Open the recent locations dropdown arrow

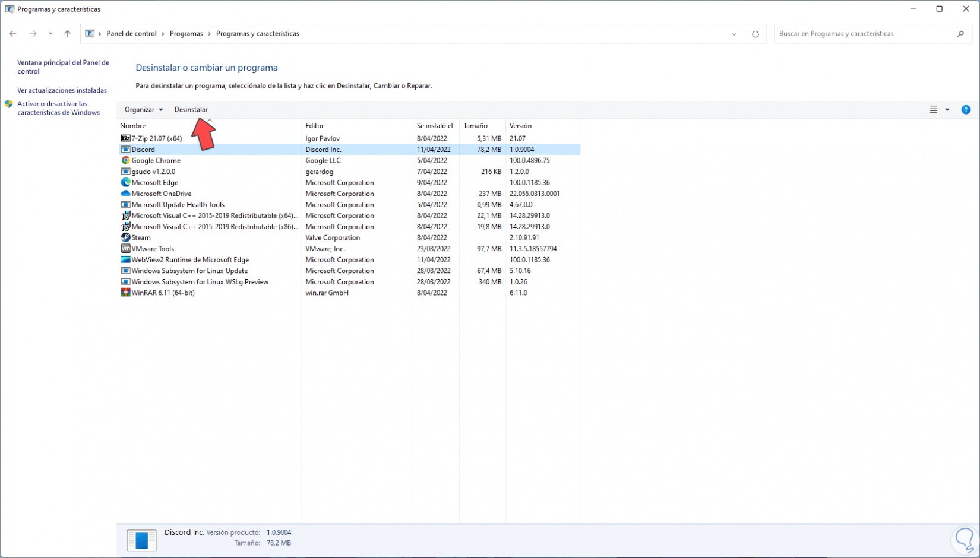tap(50, 34)
